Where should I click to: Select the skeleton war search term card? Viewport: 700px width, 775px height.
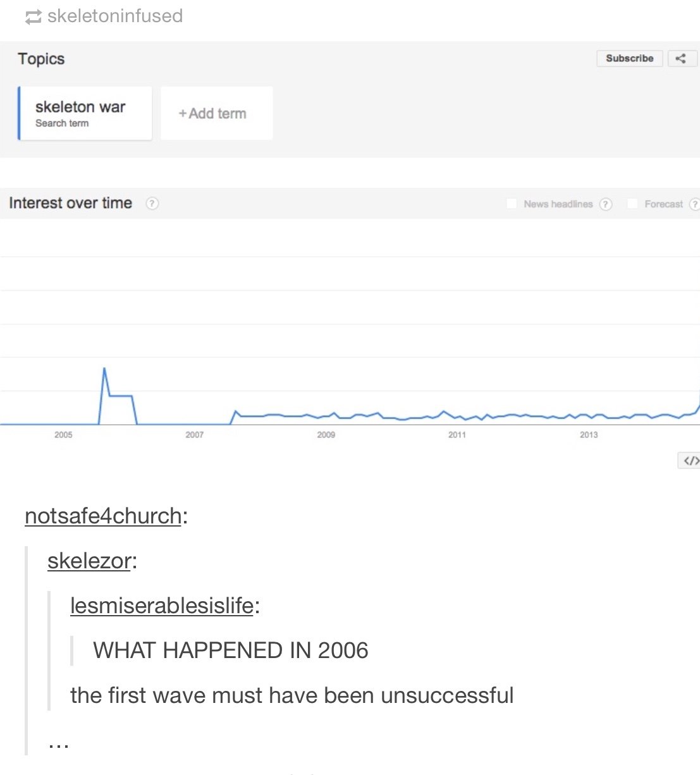85,113
